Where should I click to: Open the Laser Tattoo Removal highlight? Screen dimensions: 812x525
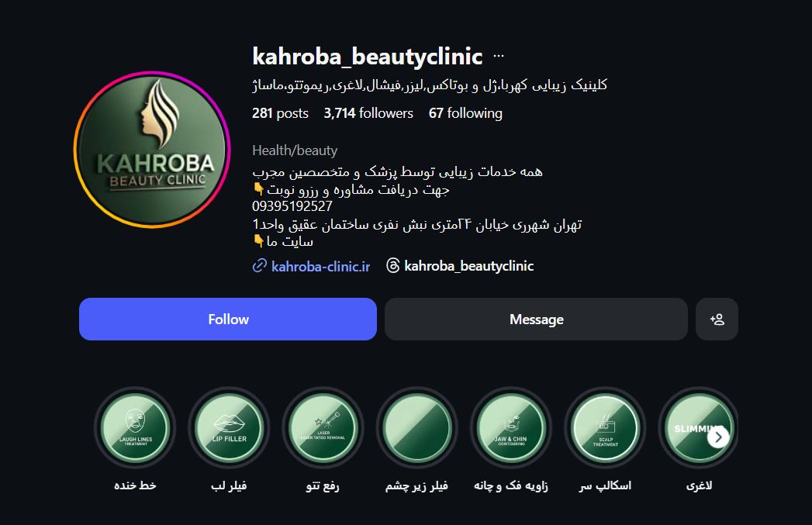coord(323,428)
